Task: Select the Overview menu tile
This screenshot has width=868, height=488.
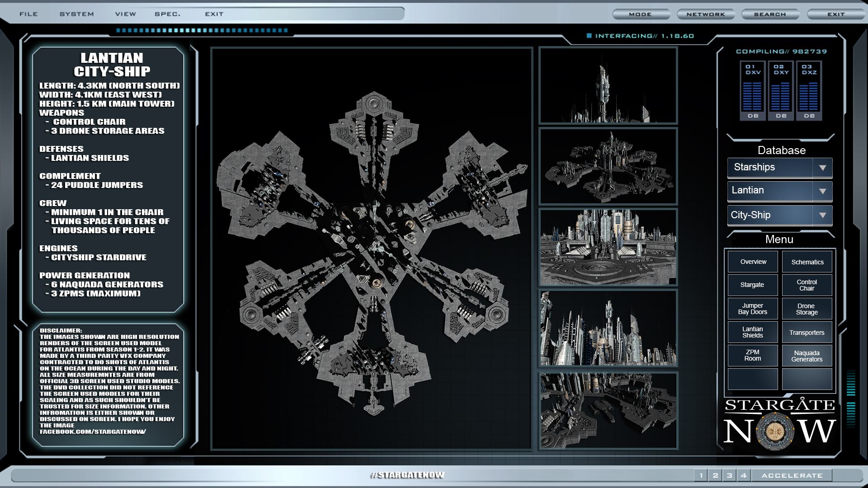Action: [753, 262]
